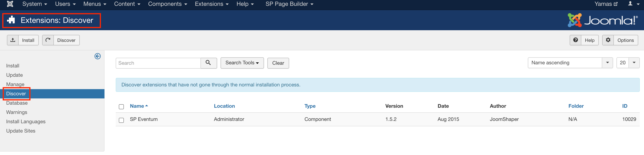Click the puzzle piece Extensions icon
644x155 pixels.
[x=11, y=20]
